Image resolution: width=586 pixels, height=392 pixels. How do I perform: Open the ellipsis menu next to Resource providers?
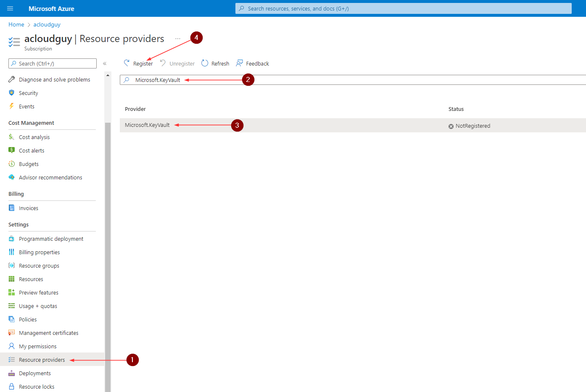pyautogui.click(x=177, y=38)
